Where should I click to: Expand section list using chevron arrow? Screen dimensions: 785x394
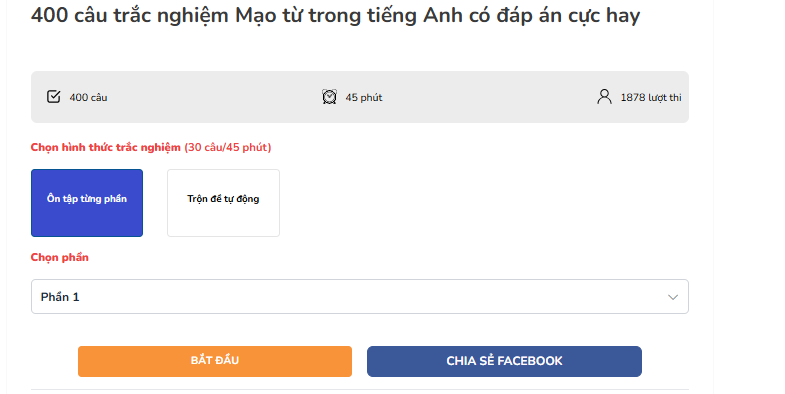point(673,297)
